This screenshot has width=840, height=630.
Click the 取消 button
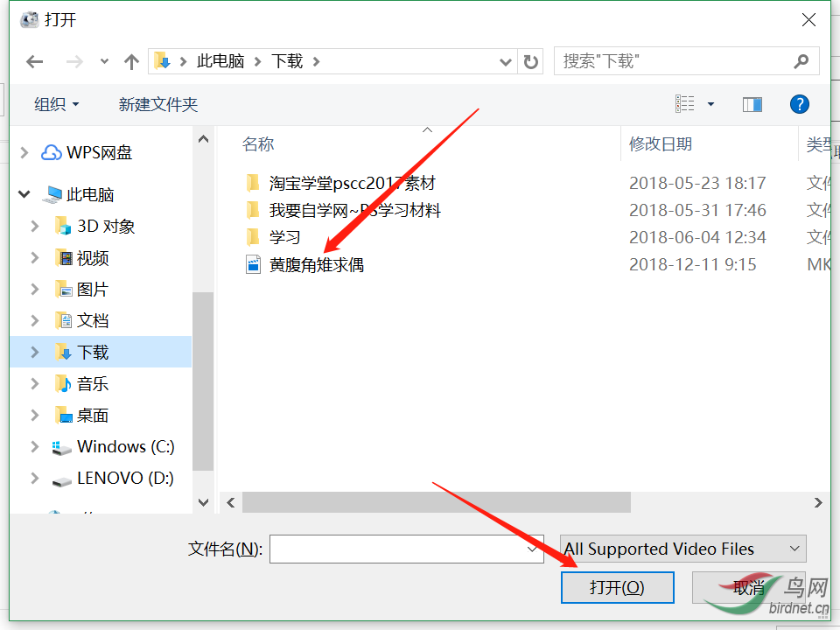tap(748, 588)
